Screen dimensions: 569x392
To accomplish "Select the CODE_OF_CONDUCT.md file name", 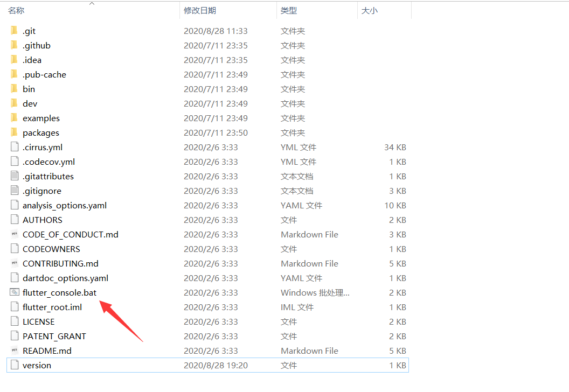I will [71, 234].
